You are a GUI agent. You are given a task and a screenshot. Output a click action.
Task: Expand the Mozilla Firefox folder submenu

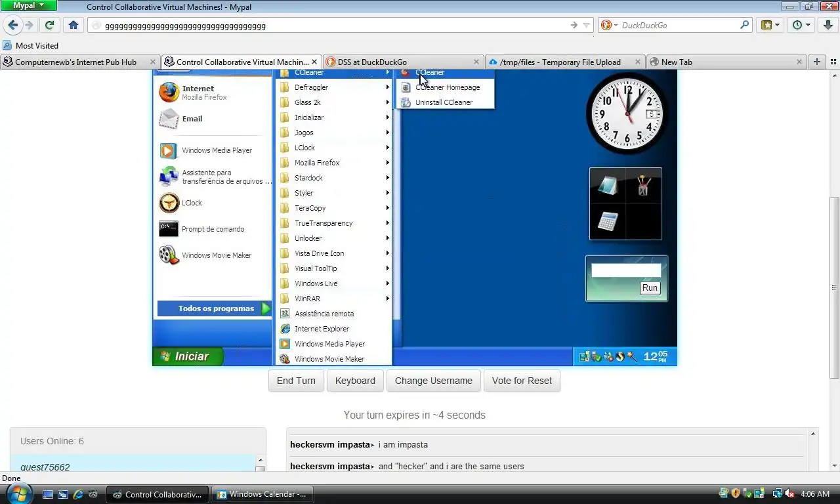click(333, 163)
